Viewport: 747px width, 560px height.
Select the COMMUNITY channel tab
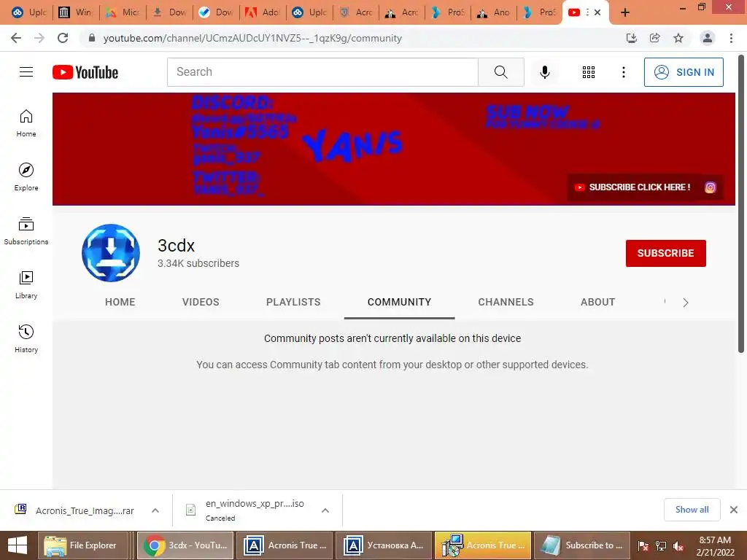pyautogui.click(x=399, y=302)
